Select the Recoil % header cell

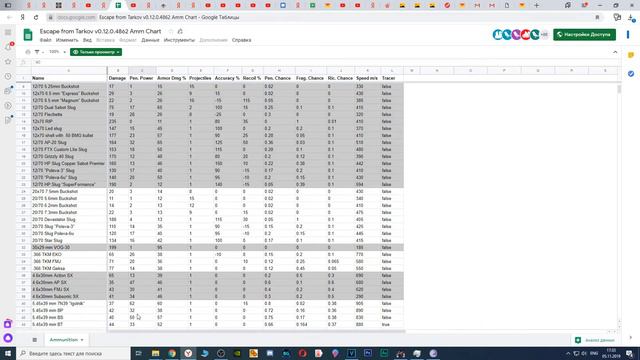[252, 78]
